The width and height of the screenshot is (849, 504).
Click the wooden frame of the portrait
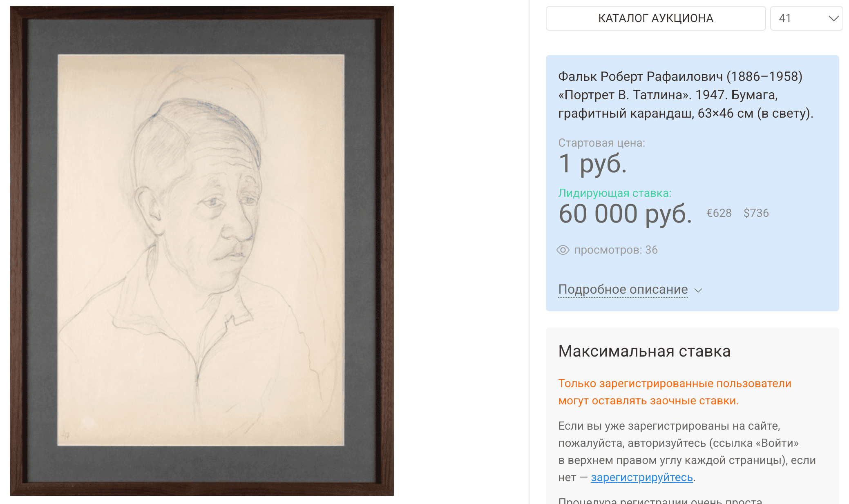[18, 251]
